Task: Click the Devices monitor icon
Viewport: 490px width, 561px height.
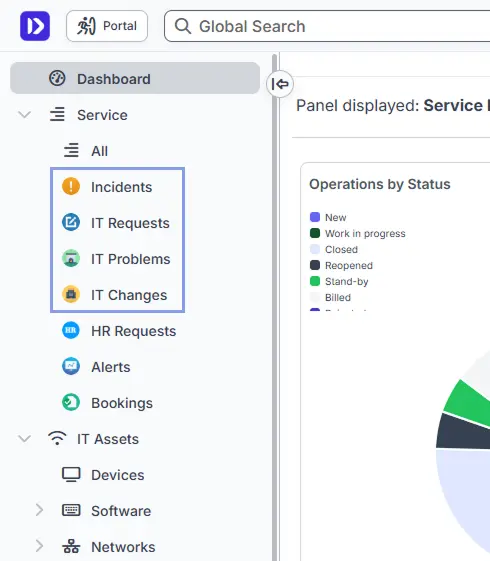Action: (71, 474)
